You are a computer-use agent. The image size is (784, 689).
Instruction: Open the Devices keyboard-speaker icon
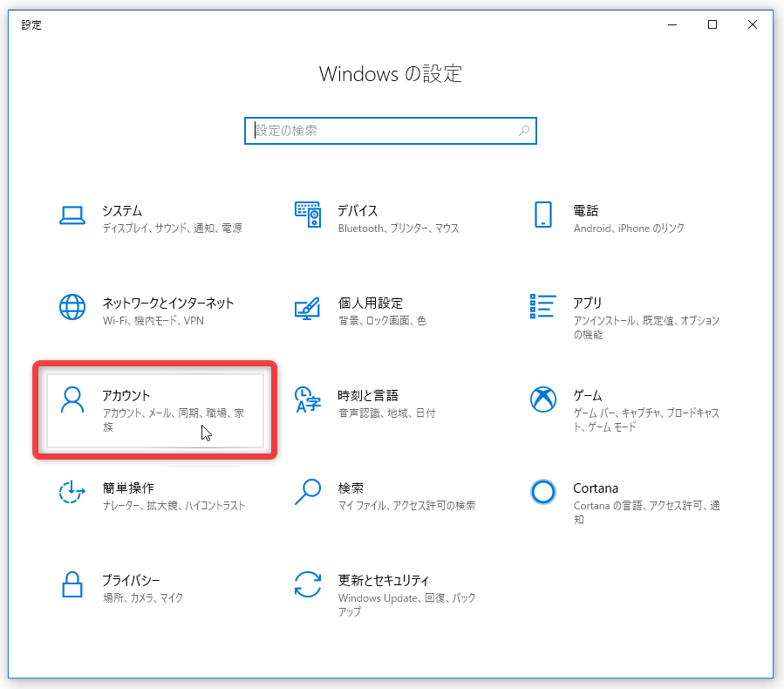(308, 215)
